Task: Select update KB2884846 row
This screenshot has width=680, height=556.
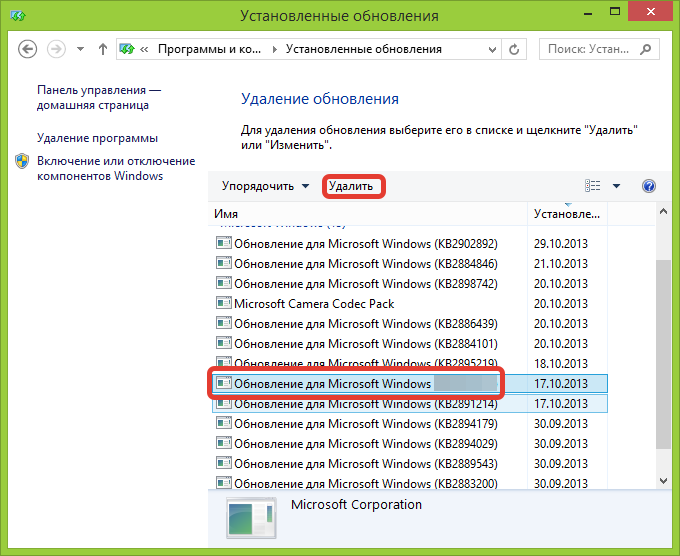Action: pos(410,264)
